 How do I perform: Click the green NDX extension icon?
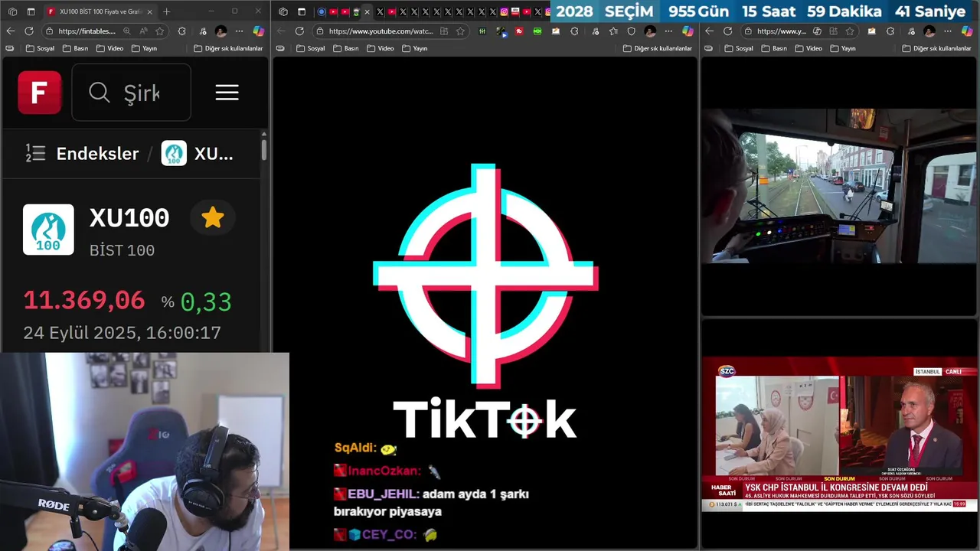click(x=537, y=31)
